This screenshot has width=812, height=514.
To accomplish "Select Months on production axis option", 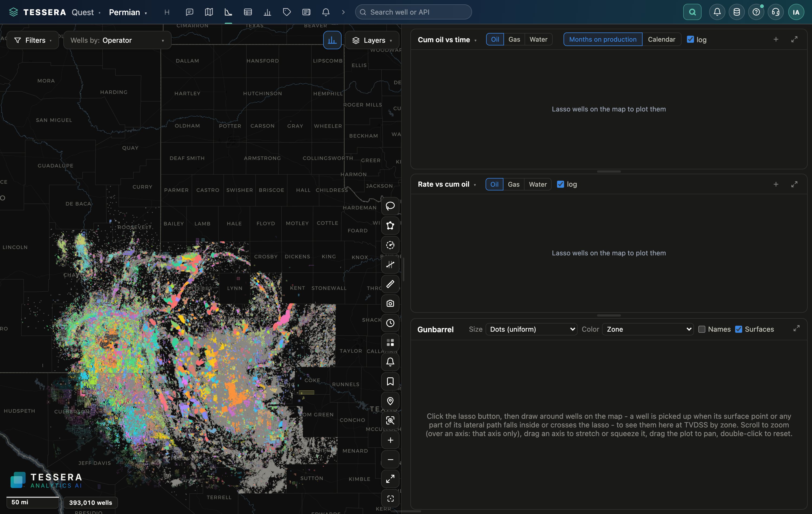I will coord(603,39).
